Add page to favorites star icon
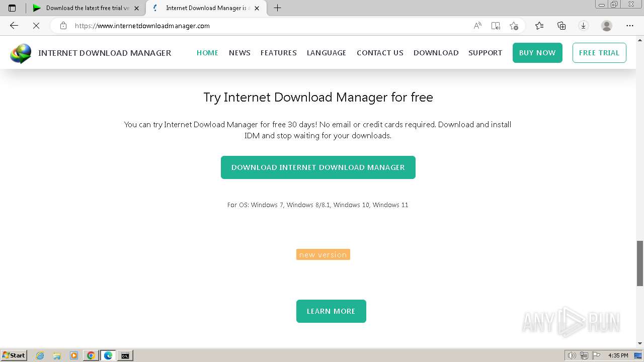Screen dimensions: 644x362 point(514,26)
